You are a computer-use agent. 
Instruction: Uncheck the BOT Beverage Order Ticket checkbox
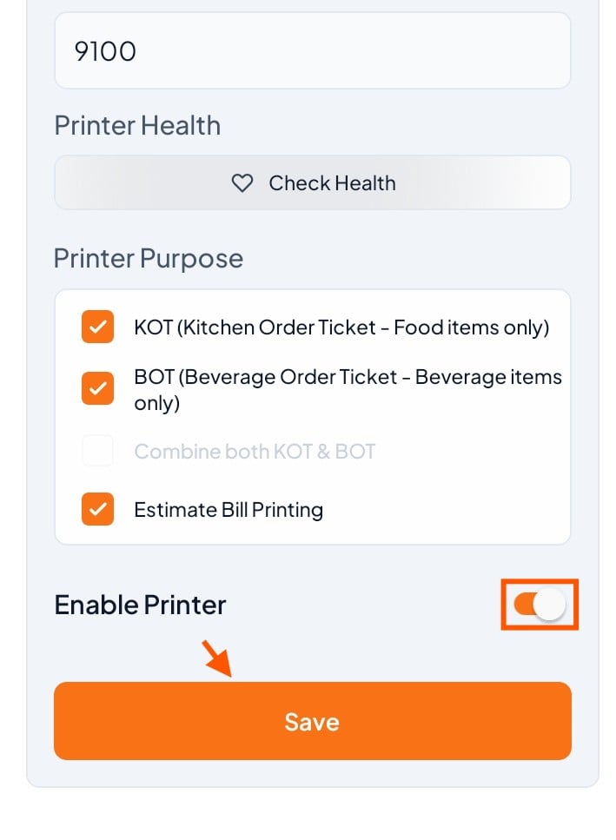[x=97, y=388]
